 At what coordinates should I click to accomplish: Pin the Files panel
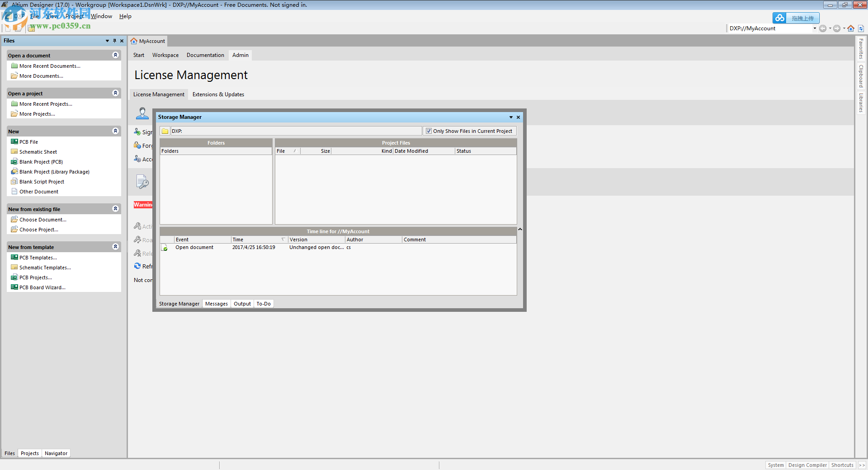coord(114,41)
